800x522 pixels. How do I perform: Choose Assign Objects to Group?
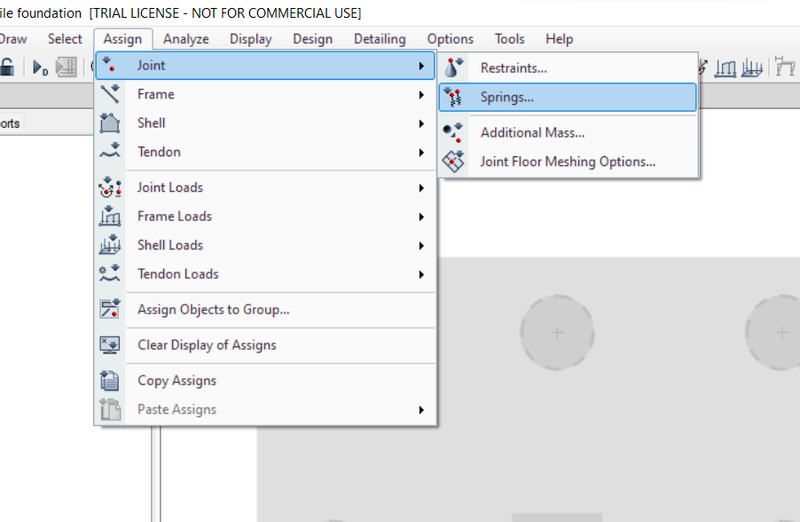pos(265,310)
